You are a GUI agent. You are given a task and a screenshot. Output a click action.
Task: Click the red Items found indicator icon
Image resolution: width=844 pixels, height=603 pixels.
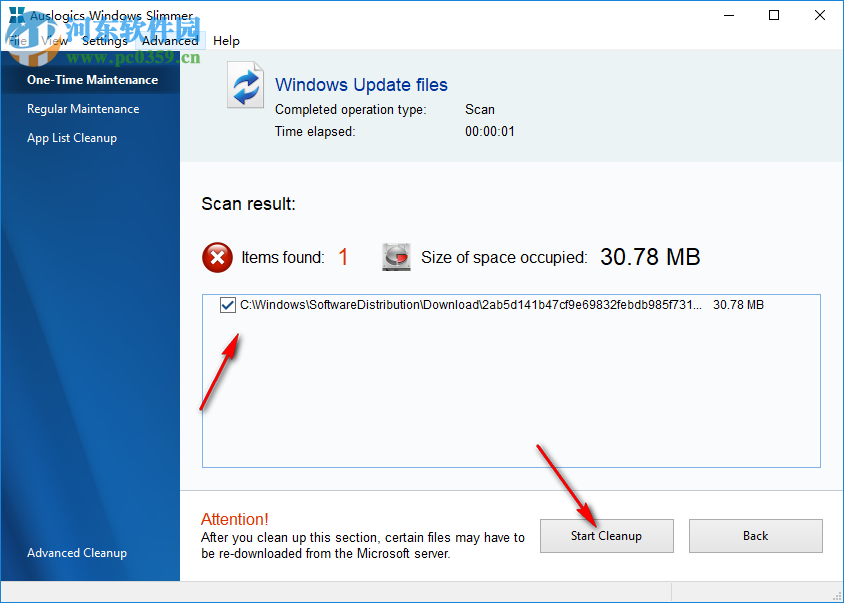[x=217, y=257]
